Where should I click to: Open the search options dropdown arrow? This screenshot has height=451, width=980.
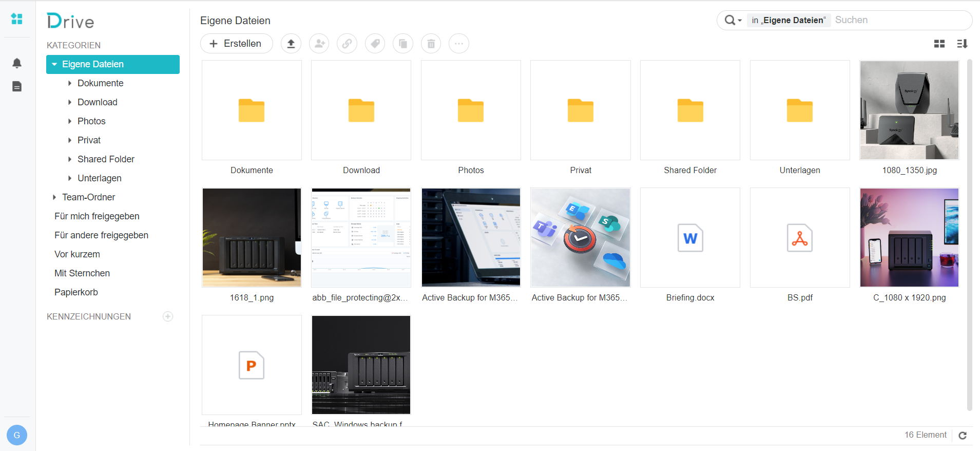point(739,21)
